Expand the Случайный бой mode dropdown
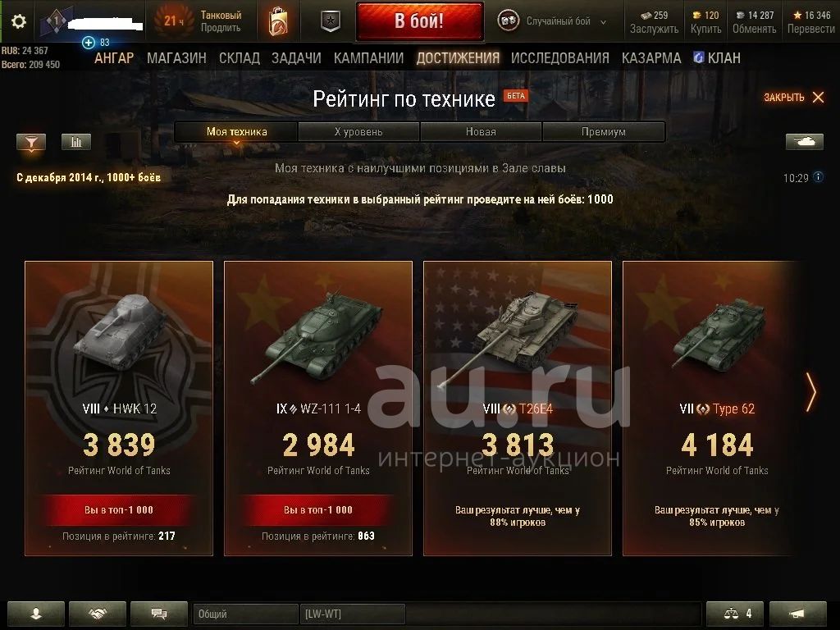This screenshot has width=840, height=630. tap(553, 21)
